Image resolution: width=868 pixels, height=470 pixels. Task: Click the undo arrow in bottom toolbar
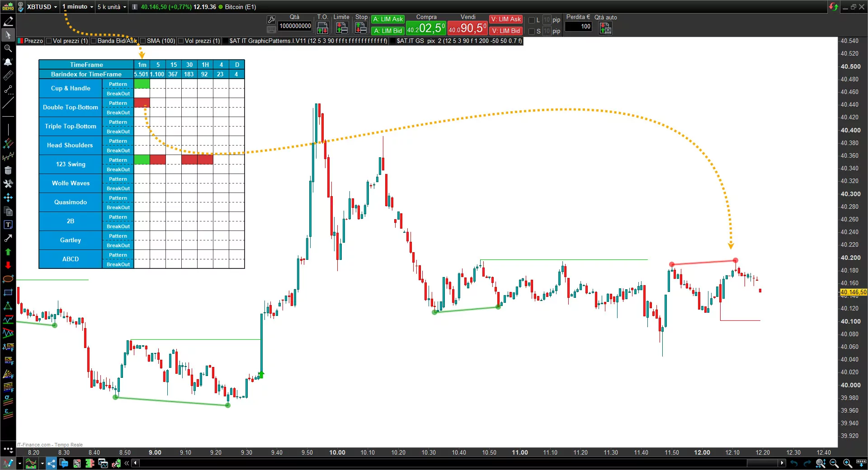(x=794, y=463)
